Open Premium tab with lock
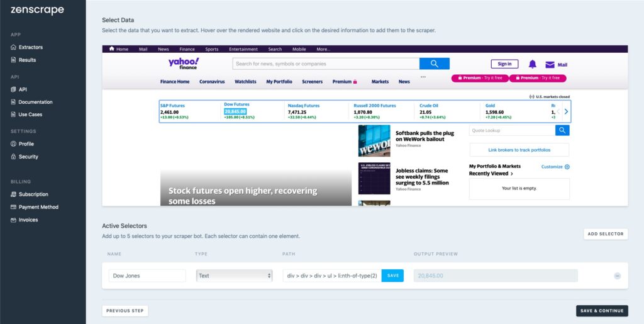The width and height of the screenshot is (644, 324). [345, 82]
